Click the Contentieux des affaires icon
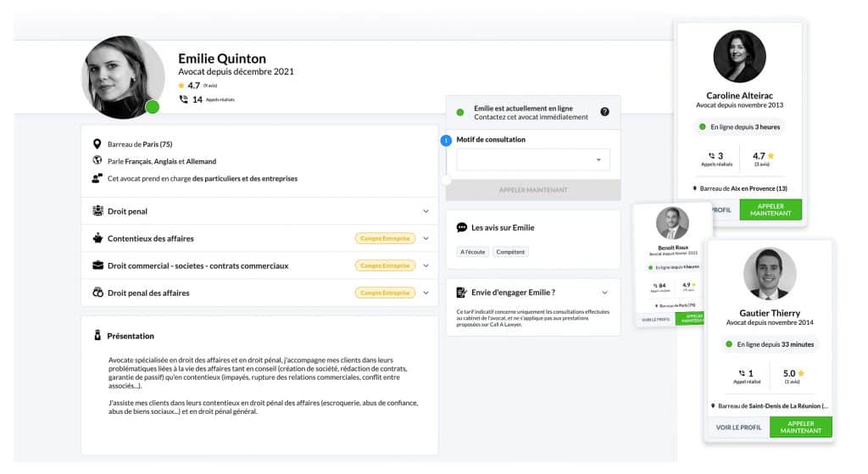This screenshot has height=474, width=868. (98, 238)
